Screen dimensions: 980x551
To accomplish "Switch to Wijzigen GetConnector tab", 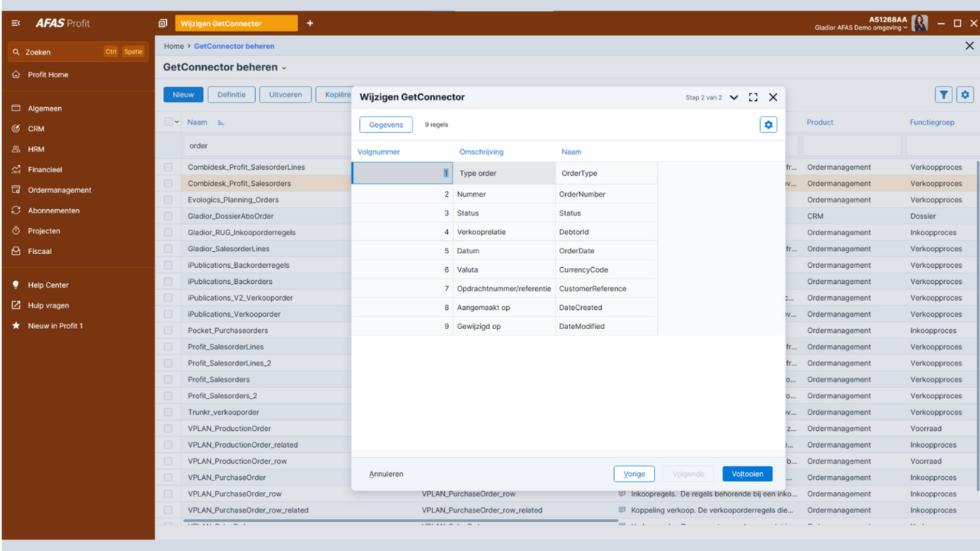I will pyautogui.click(x=237, y=24).
